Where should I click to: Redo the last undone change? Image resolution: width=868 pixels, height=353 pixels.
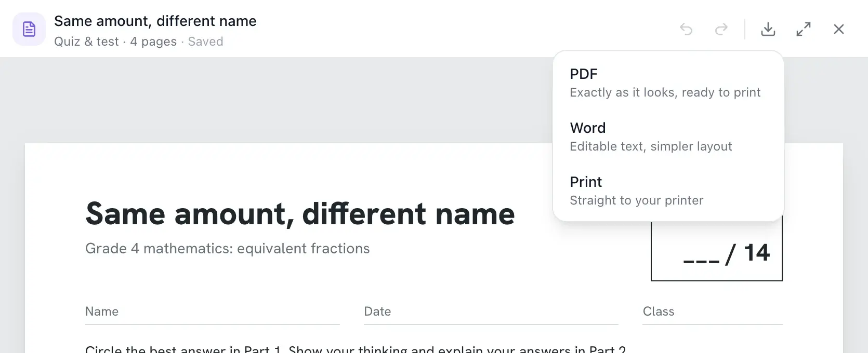tap(721, 29)
